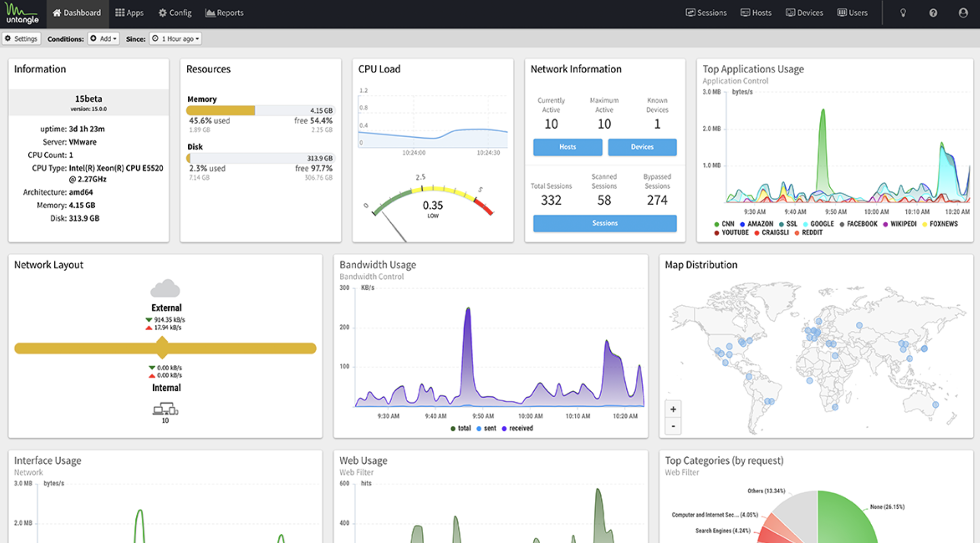Screen dimensions: 980x543
Task: Click the lightbulb suggestions icon
Action: [903, 13]
